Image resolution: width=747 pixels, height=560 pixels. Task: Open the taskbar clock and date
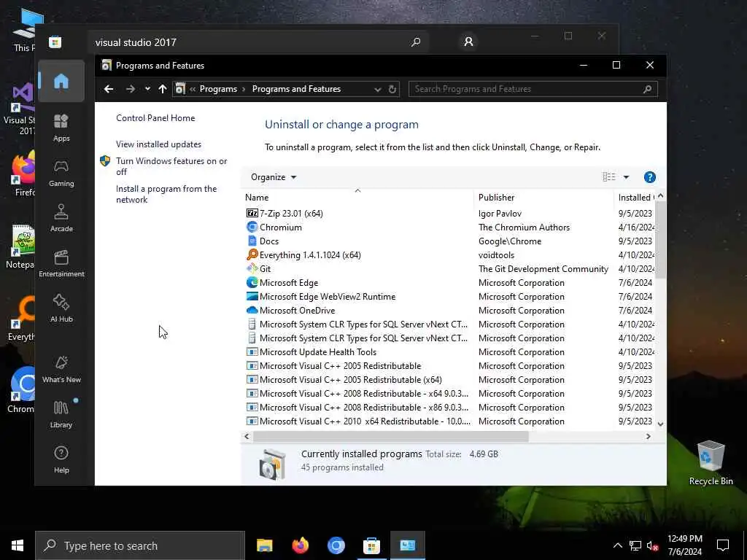(684, 545)
